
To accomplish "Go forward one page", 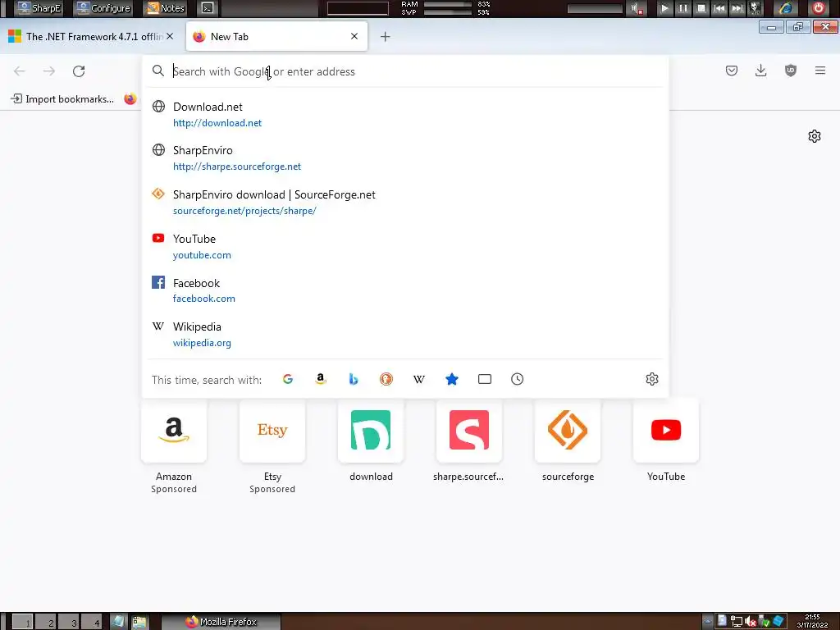I will pos(48,71).
